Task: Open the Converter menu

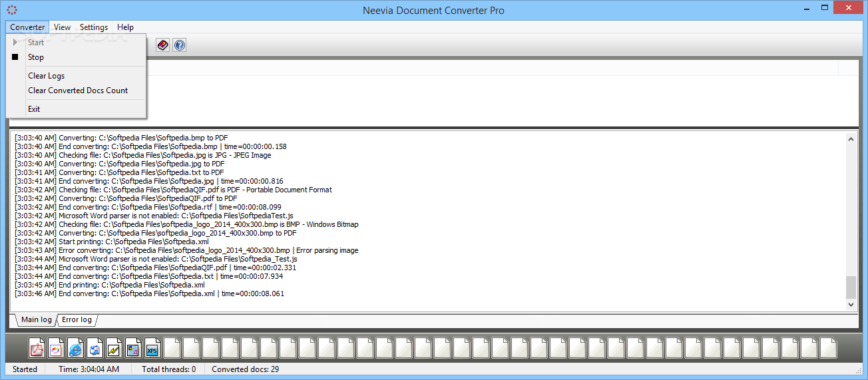Action: click(x=27, y=27)
